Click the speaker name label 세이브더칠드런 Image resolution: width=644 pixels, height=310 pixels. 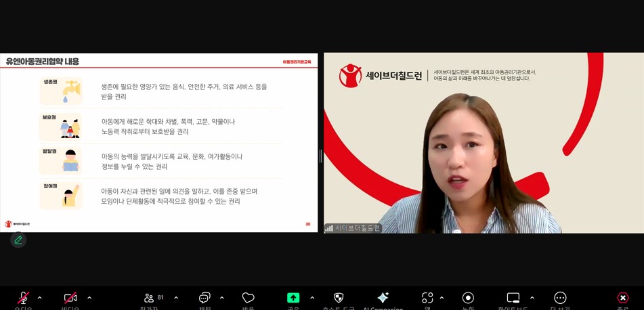(x=358, y=228)
